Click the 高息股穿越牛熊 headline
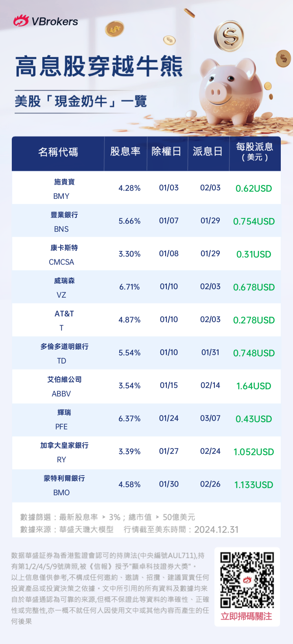 click(99, 67)
